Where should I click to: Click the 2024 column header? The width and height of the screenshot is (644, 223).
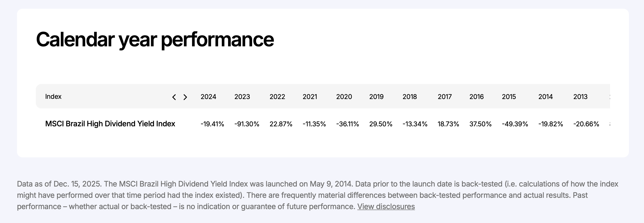(208, 97)
